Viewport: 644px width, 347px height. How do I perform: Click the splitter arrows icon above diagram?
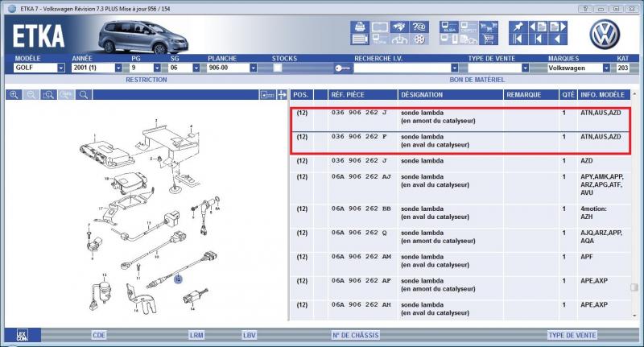[x=282, y=95]
